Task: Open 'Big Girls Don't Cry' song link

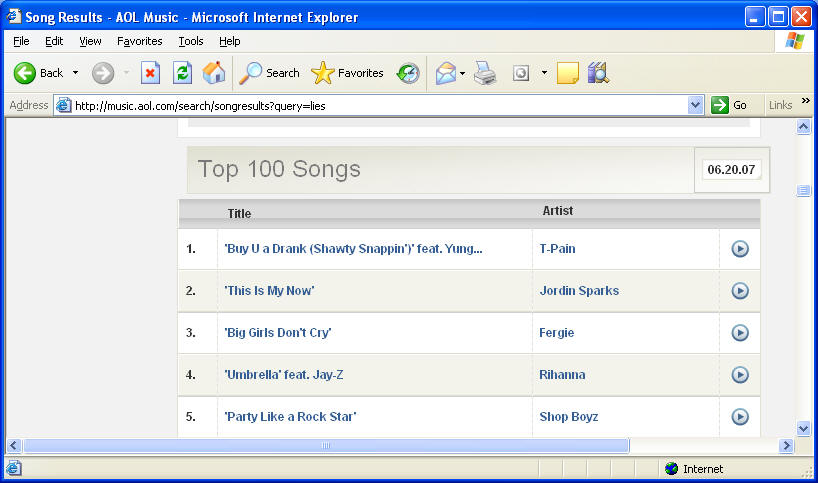Action: 278,333
